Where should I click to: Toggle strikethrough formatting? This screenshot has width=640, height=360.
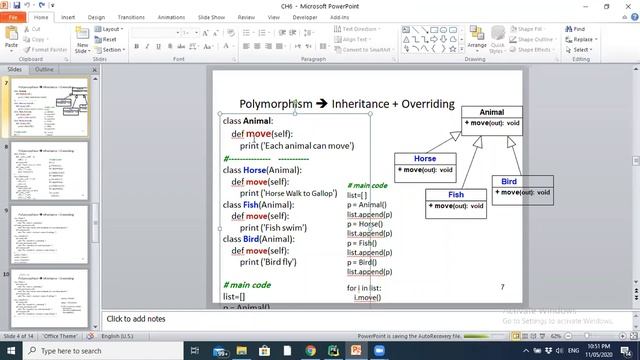pyautogui.click(x=181, y=47)
